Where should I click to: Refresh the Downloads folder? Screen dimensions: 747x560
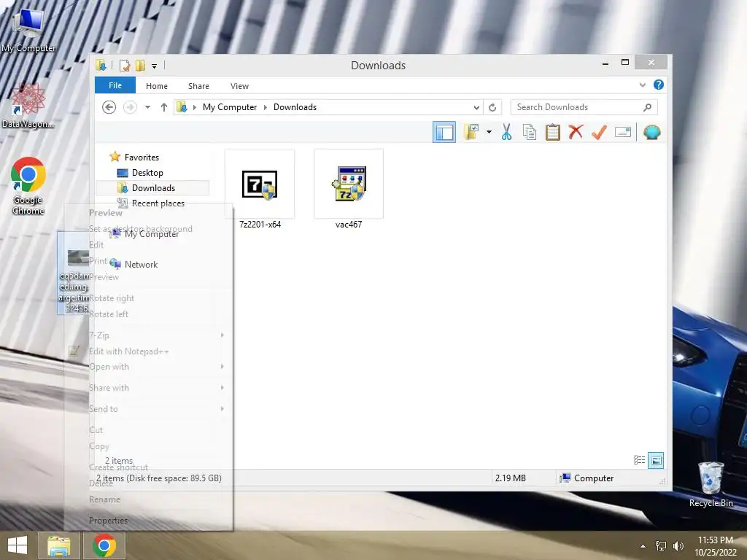tap(492, 107)
